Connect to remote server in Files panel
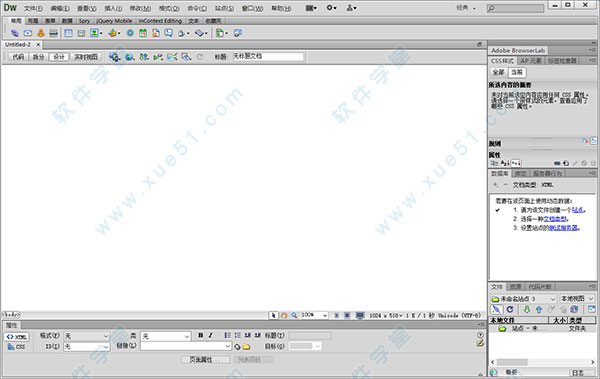This screenshot has width=600, height=379. [496, 309]
